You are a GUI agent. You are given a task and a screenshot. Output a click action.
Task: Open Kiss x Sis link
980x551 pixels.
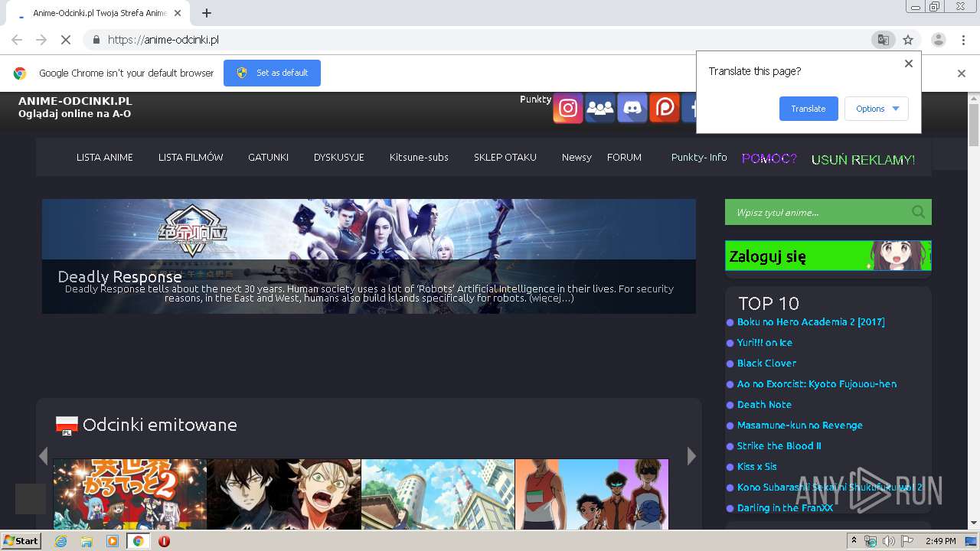(x=757, y=467)
